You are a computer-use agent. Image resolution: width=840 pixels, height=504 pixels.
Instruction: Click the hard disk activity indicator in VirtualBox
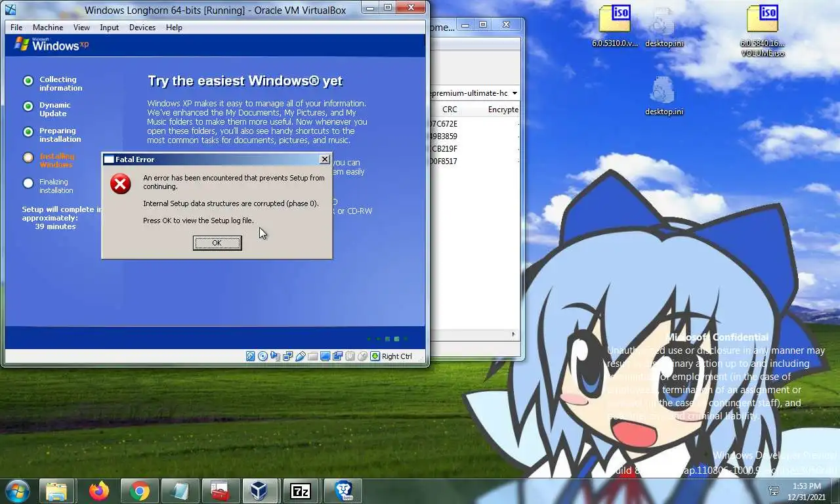coord(251,356)
